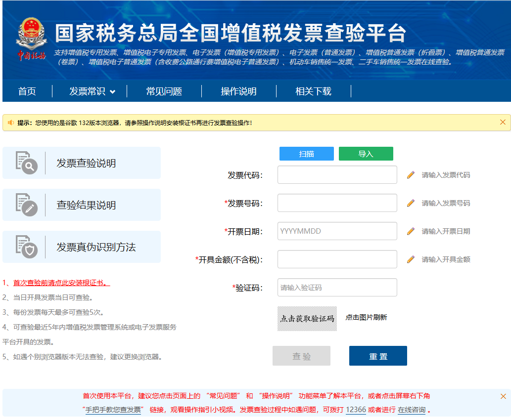Image resolution: width=511 pixels, height=420 pixels.
Task: Click the pencil icon beside 请输入发票号码
Action: [411, 203]
